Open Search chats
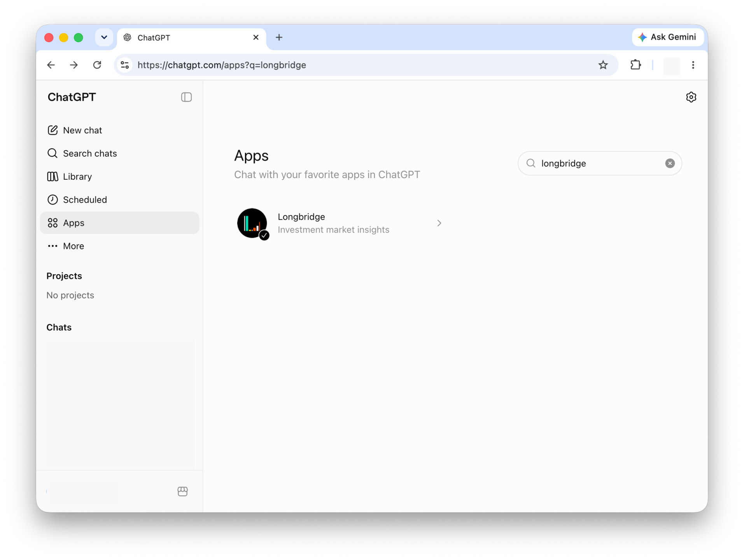Viewport: 744px width, 560px height. [119, 153]
